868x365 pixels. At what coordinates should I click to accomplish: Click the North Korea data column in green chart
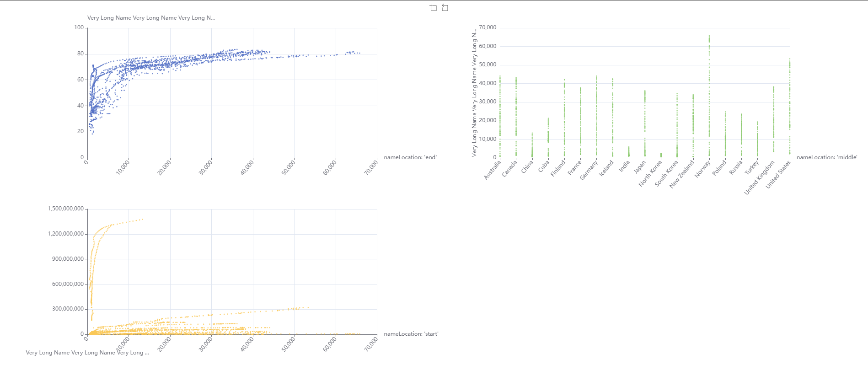661,156
